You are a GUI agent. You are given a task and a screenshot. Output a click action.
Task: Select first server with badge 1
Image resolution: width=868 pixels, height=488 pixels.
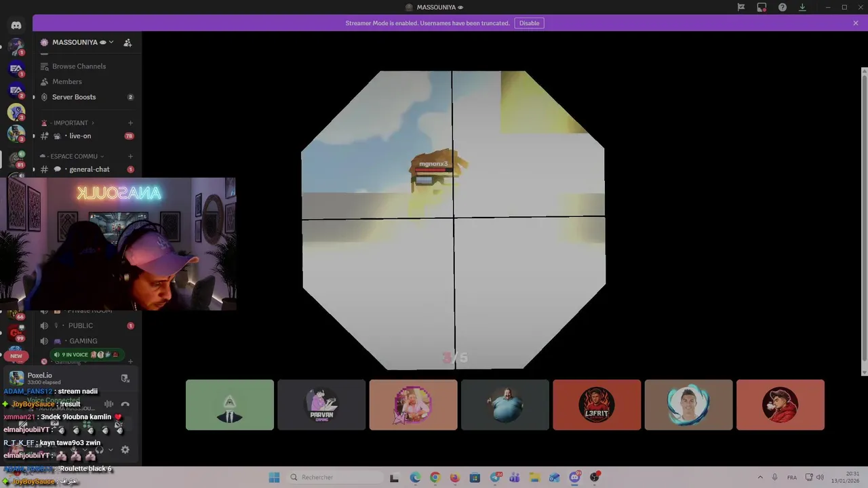click(x=16, y=47)
